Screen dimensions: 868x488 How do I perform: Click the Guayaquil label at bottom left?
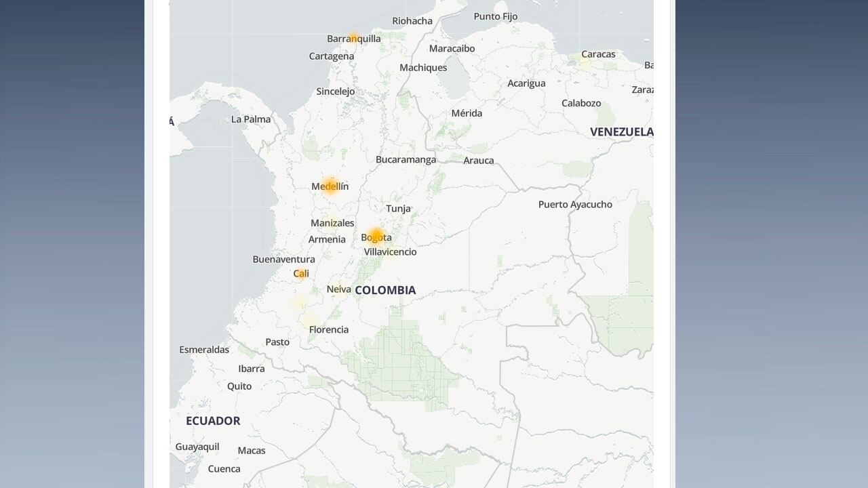pos(197,446)
